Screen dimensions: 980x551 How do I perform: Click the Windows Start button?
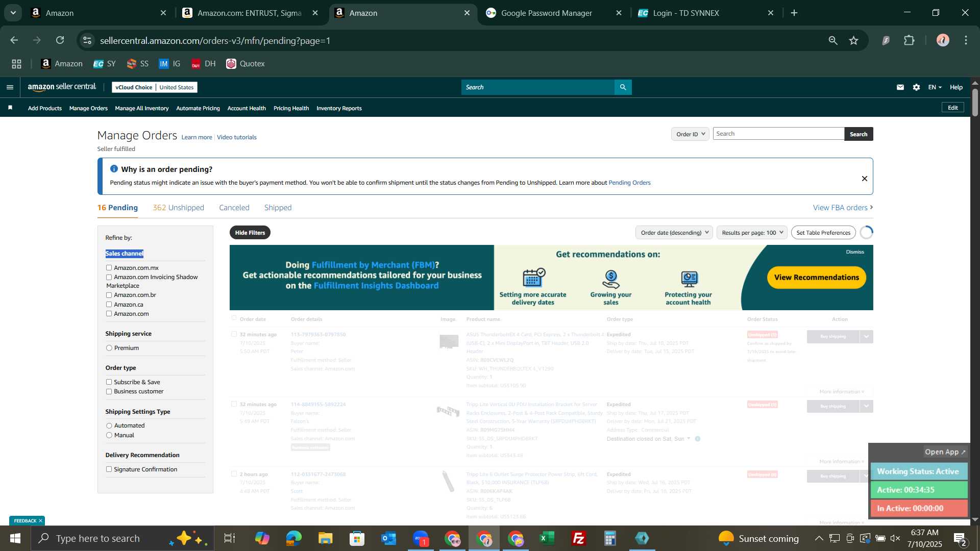coord(15,538)
